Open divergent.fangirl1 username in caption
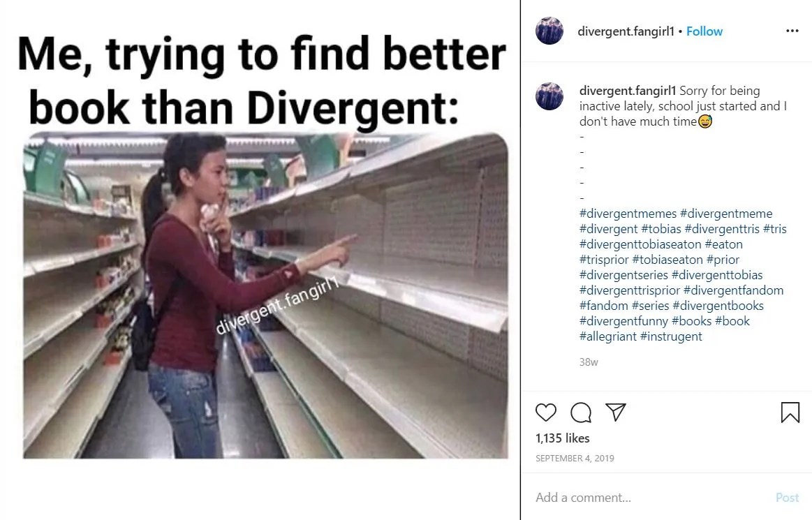 (628, 91)
